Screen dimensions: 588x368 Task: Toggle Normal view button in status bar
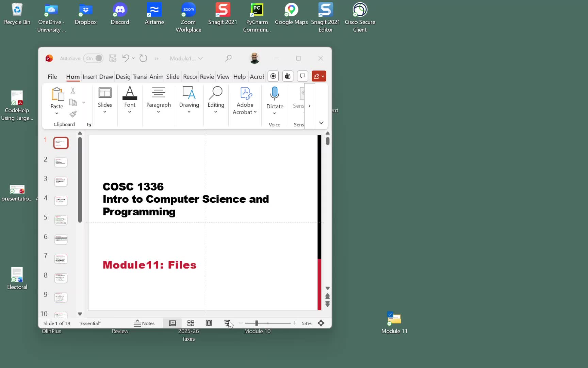173,323
